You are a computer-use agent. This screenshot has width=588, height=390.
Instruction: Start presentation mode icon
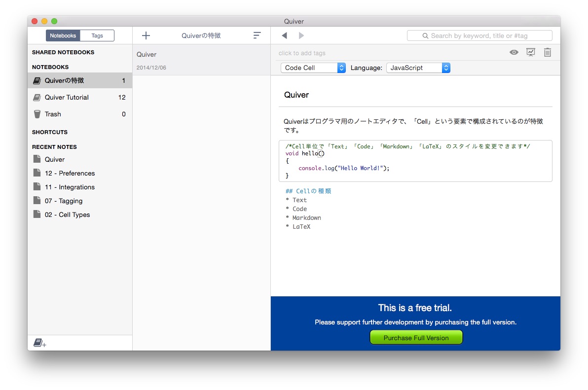pyautogui.click(x=531, y=52)
